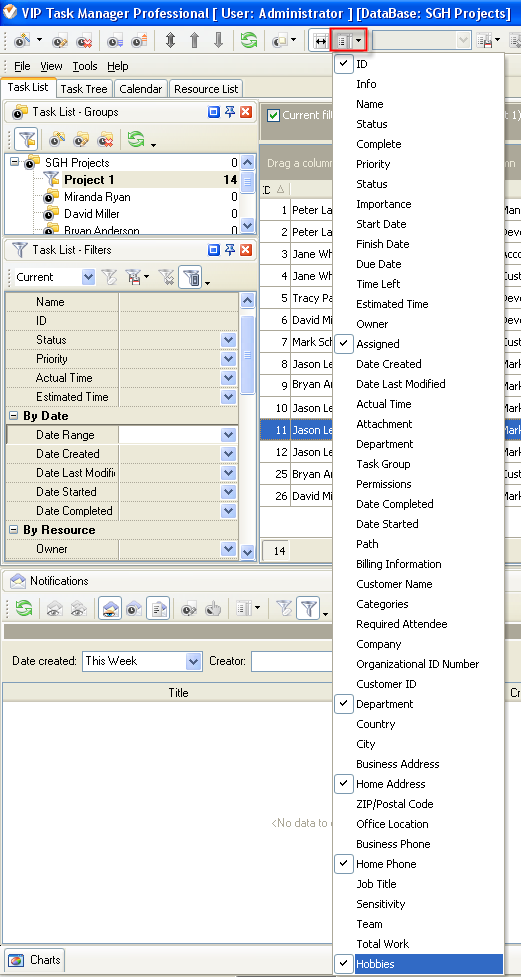The image size is (521, 977).
Task: Uncheck the Current filter checkbox
Action: pos(273,115)
